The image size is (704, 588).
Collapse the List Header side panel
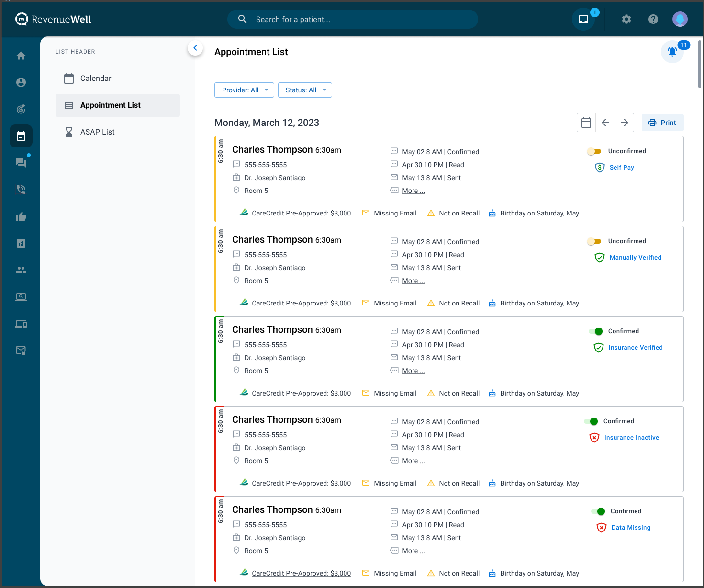click(195, 48)
